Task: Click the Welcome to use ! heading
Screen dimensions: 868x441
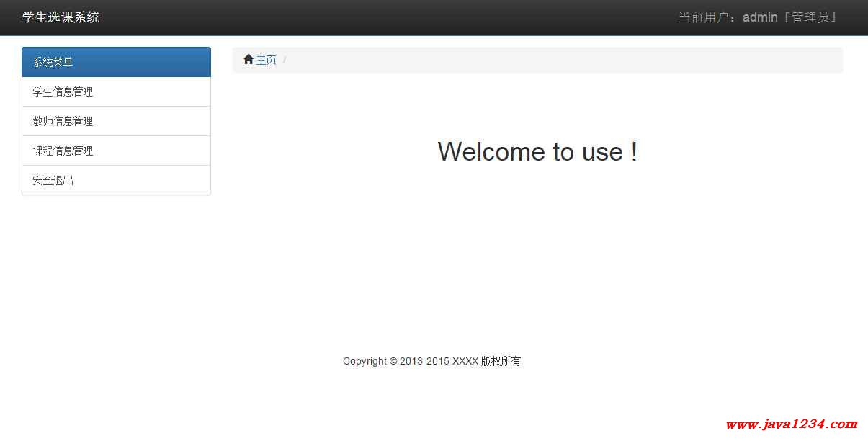Action: point(537,151)
